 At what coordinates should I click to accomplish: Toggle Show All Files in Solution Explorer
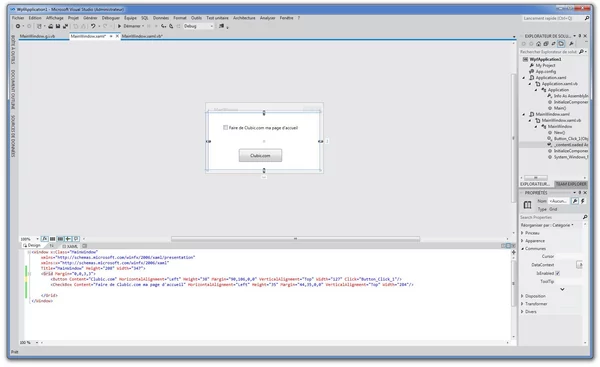pos(561,44)
